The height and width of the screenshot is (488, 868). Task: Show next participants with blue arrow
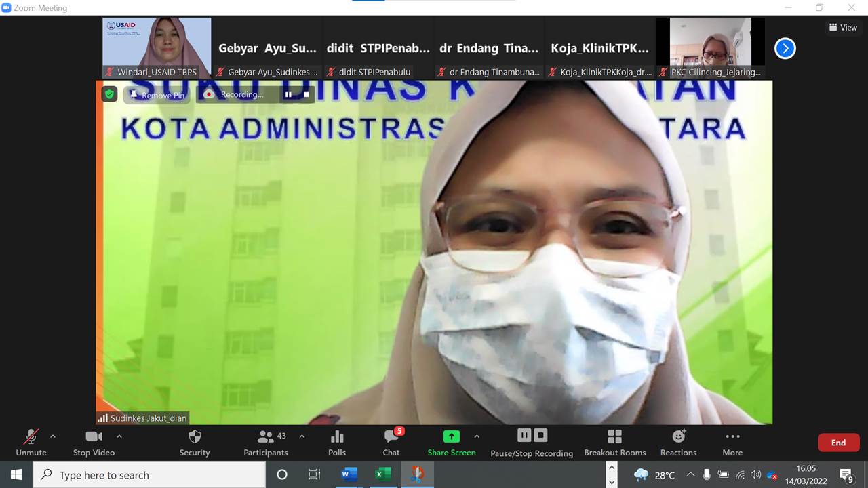coord(785,48)
